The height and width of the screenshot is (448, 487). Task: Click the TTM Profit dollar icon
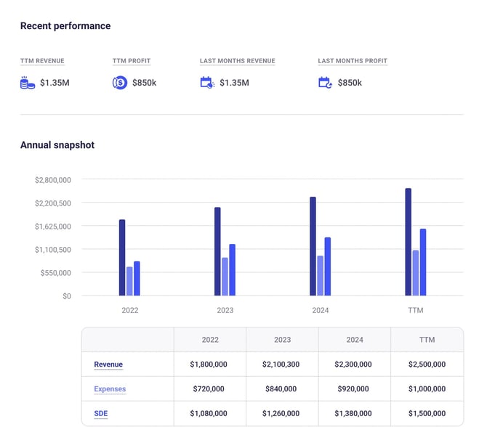pos(120,83)
